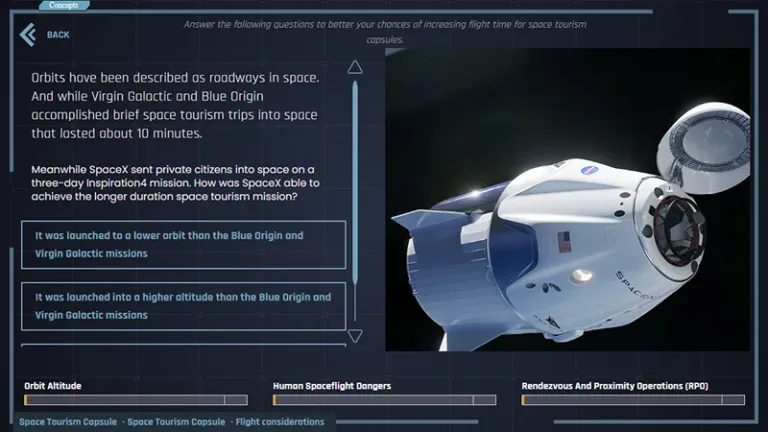Screen dimensions: 768x432
Task: Click the Orbit Altitude label
Action: [53, 385]
